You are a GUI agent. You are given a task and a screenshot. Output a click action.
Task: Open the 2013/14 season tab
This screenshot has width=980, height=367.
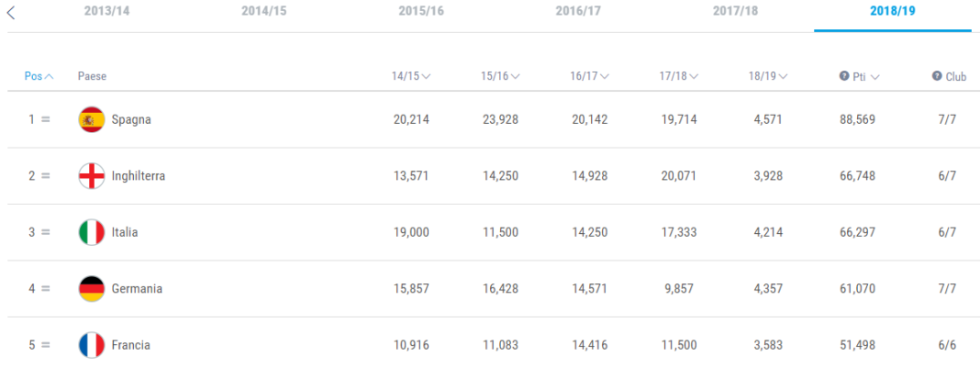pyautogui.click(x=106, y=12)
